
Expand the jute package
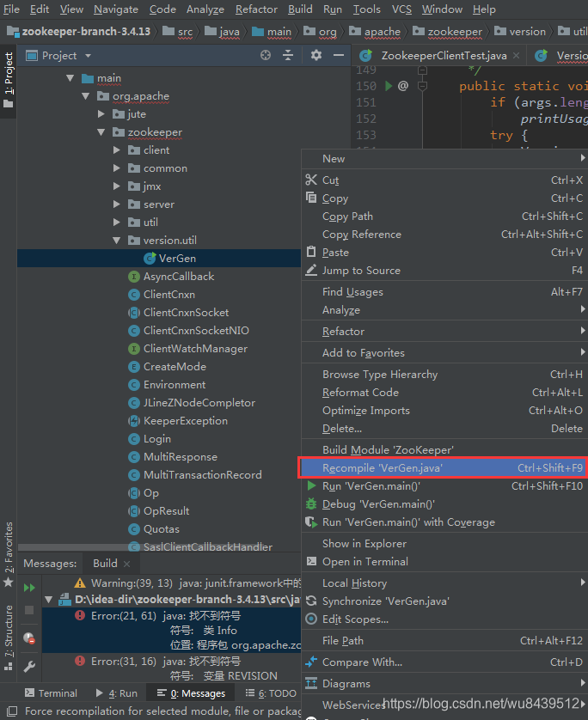101,114
